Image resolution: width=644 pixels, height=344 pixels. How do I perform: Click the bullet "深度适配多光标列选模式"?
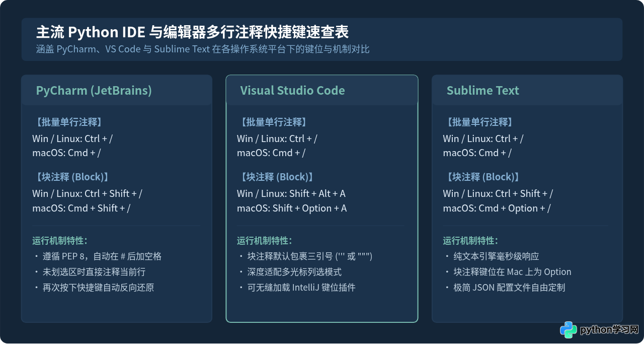tap(289, 272)
